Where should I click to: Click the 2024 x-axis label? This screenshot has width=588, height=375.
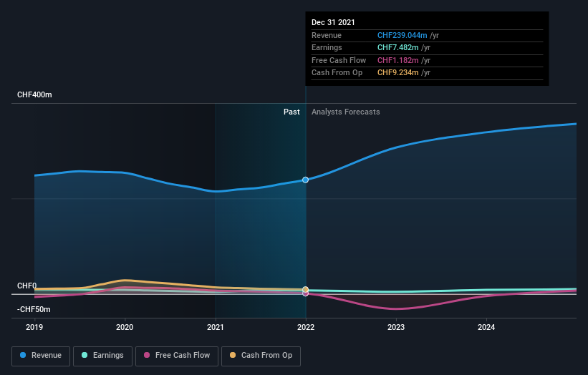[x=486, y=328]
